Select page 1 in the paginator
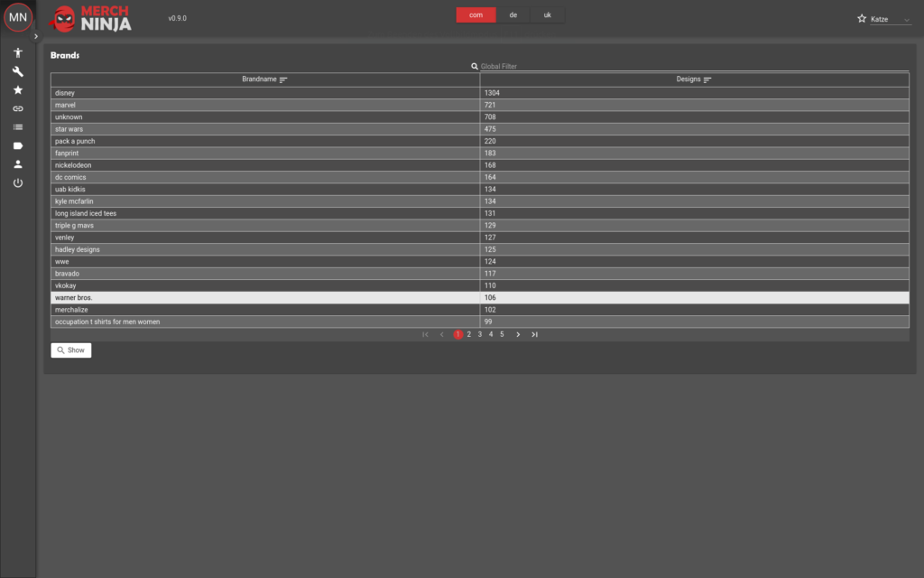The width and height of the screenshot is (924, 578). (x=457, y=334)
